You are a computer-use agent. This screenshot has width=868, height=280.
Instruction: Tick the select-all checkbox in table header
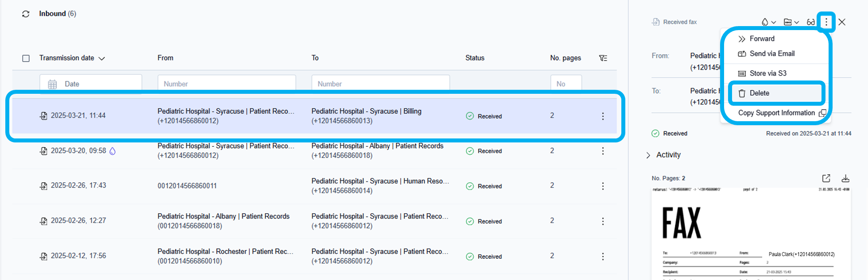click(x=26, y=58)
